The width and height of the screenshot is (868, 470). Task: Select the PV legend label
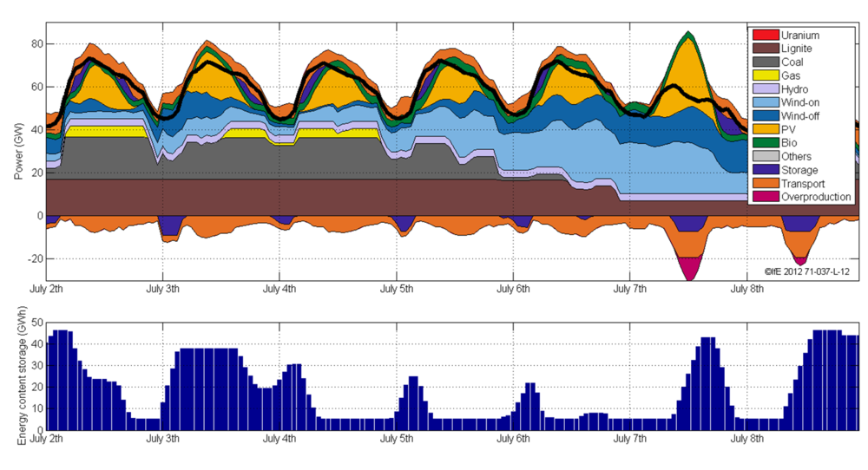(788, 129)
